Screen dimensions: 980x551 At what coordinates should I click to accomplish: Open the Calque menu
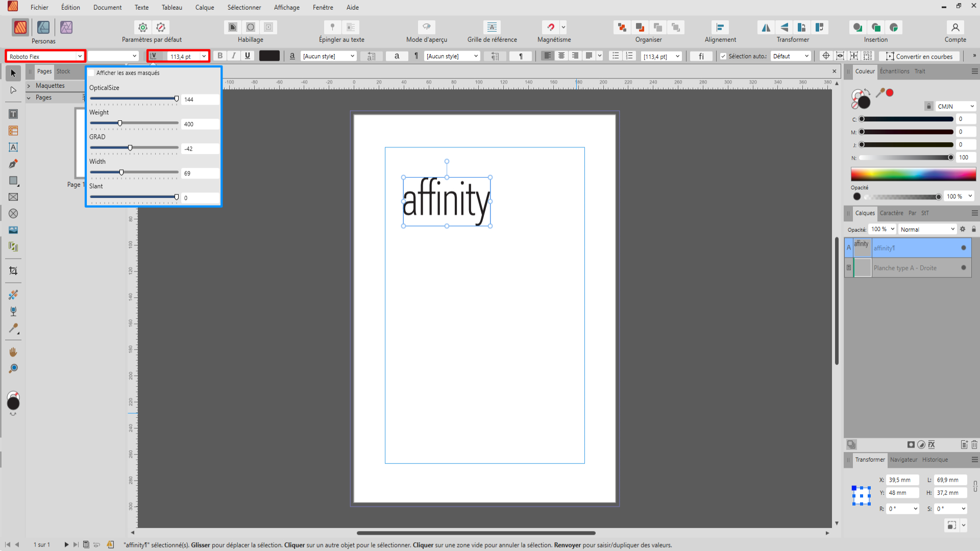click(204, 8)
